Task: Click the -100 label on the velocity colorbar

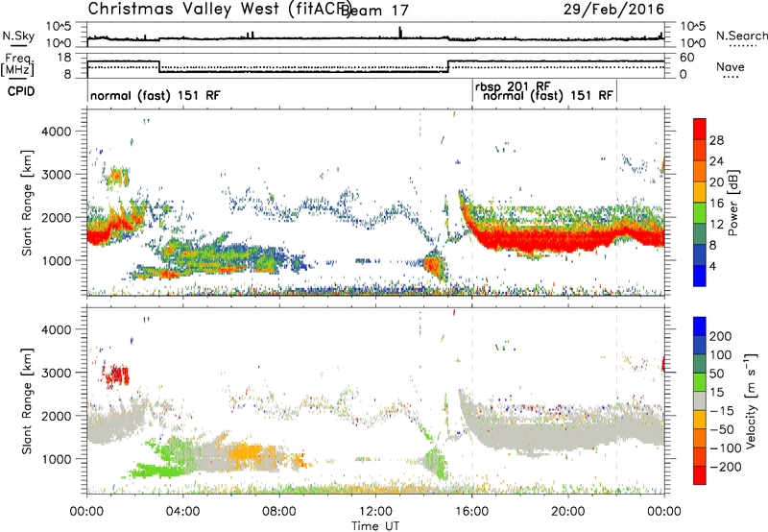Action: coord(726,447)
